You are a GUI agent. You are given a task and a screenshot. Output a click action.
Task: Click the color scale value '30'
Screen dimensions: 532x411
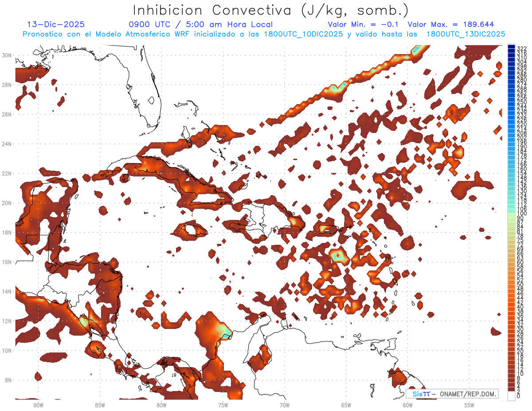pos(520,329)
